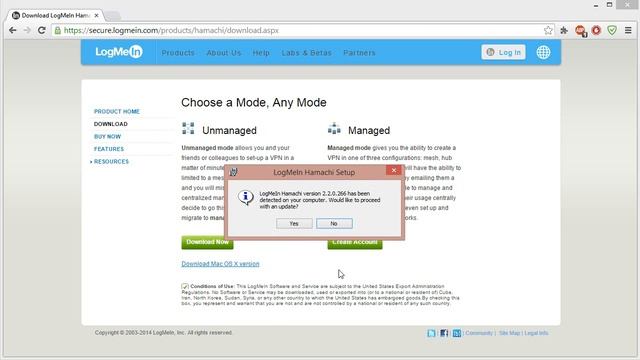Viewport: 640px width, 360px height.
Task: Open the globe language selector
Action: pos(543,52)
